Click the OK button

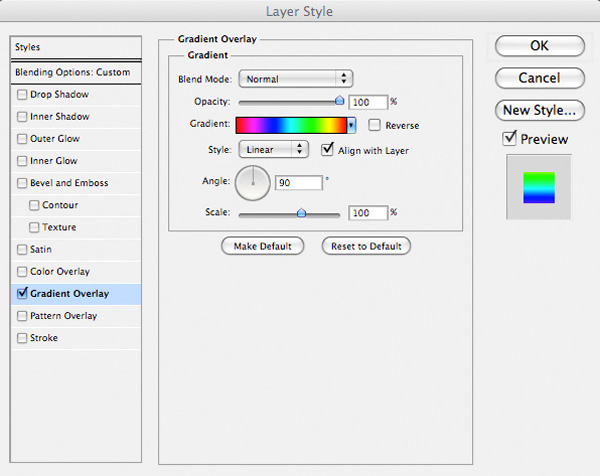540,46
